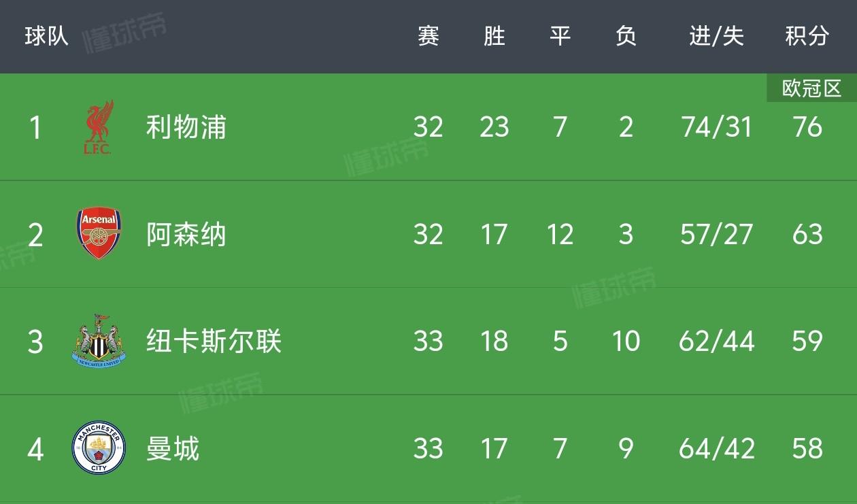
Task: Click Arsenal's 57/27 goals value
Action: point(716,235)
